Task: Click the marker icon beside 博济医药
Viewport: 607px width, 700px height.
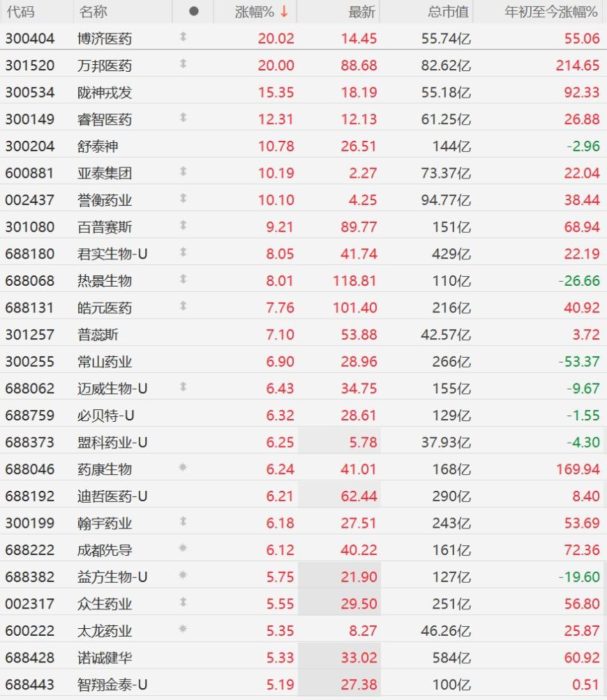Action: 183,37
